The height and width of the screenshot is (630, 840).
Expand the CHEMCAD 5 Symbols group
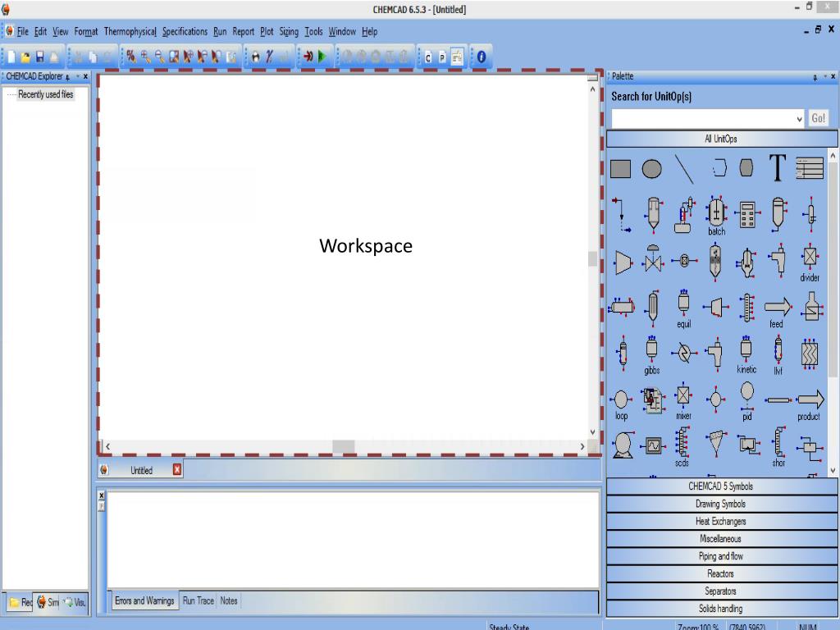[722, 486]
